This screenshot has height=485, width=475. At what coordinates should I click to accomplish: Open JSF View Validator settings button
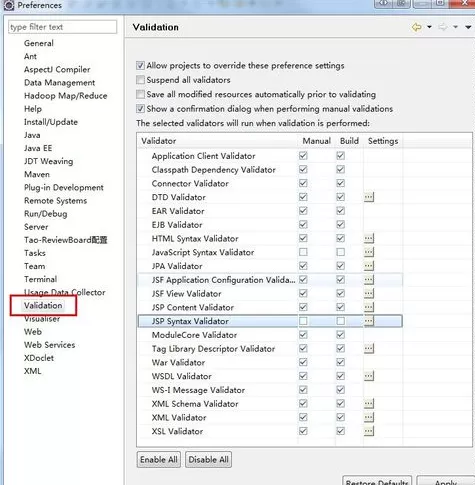click(x=369, y=293)
